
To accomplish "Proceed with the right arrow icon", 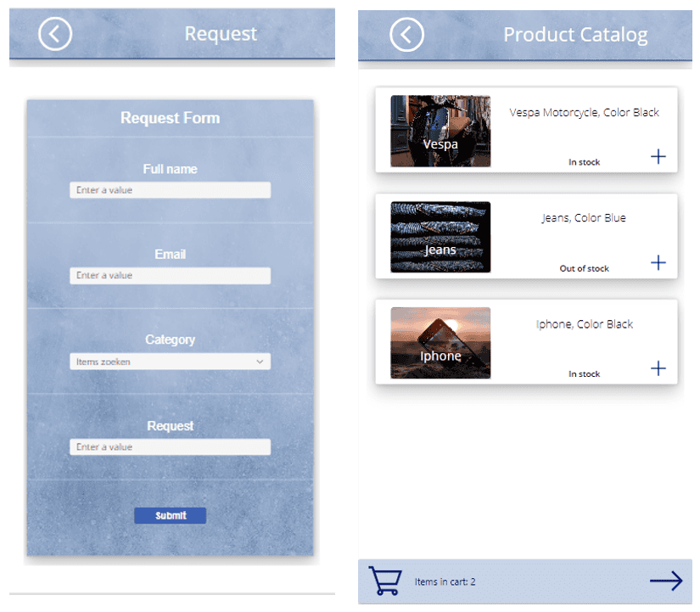I will coord(665,581).
